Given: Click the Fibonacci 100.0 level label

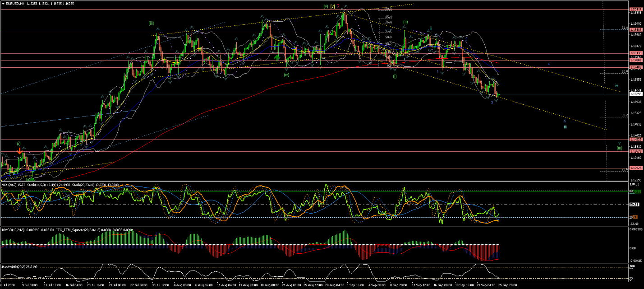Looking at the screenshot, I should click(x=387, y=9).
